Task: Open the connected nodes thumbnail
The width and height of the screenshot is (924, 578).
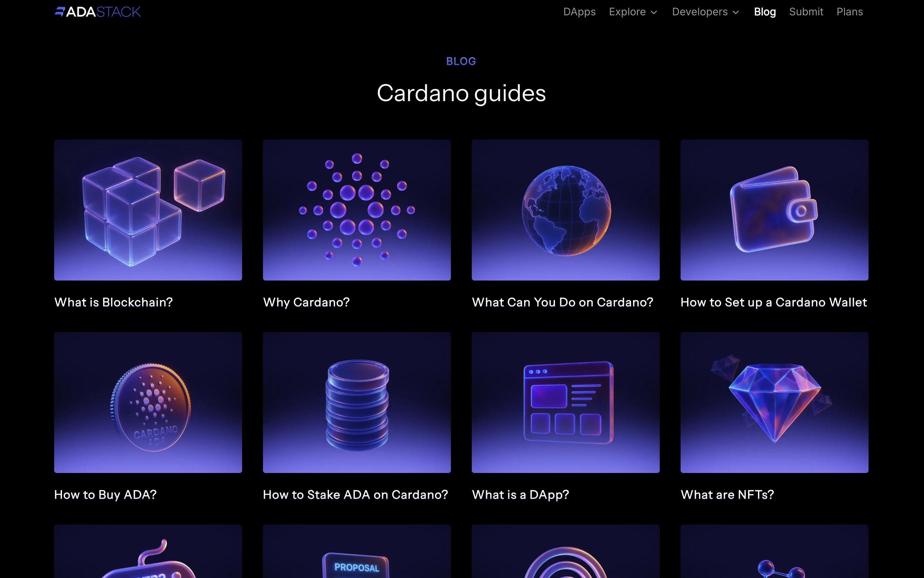Action: click(774, 551)
